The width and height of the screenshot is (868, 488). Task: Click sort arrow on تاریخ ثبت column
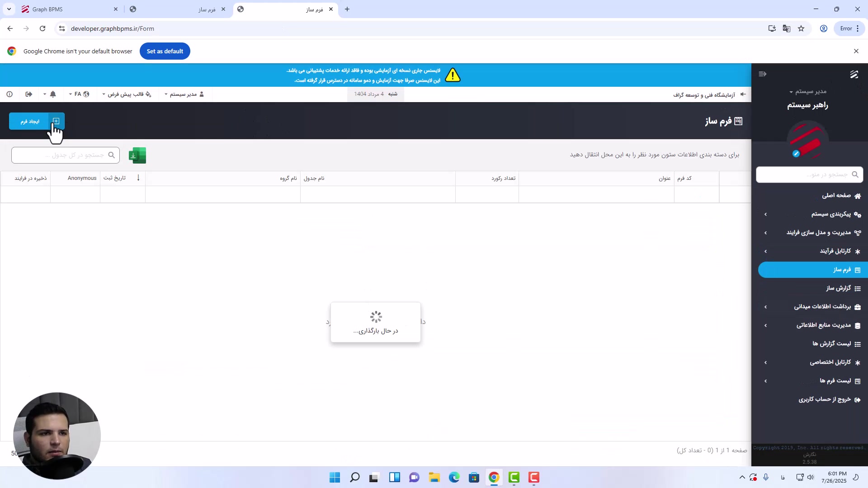click(x=138, y=178)
